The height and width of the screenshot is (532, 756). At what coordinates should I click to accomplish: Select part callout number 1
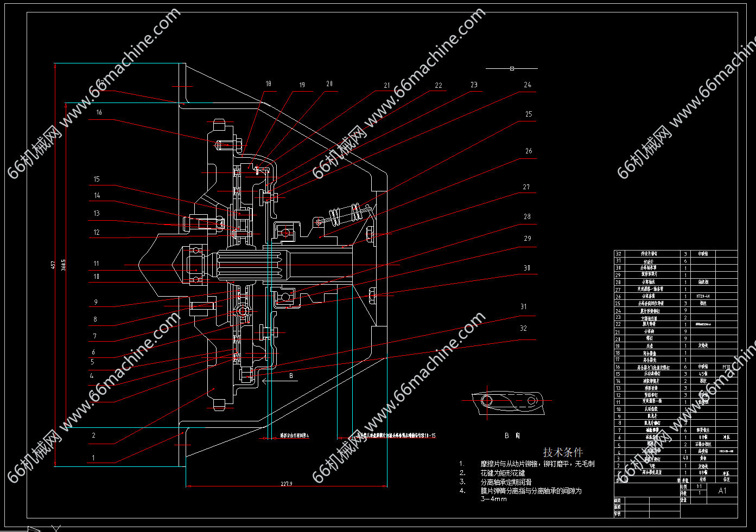93,458
